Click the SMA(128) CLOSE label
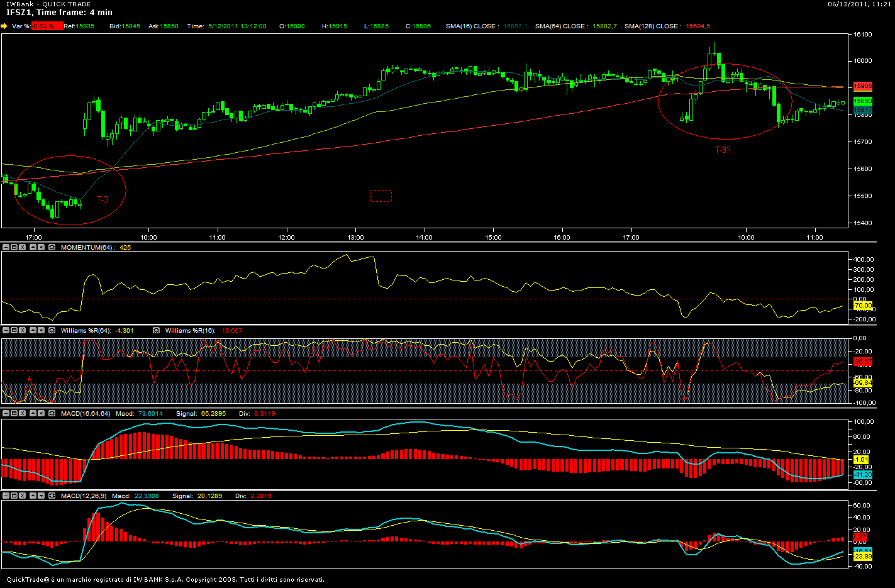The height and width of the screenshot is (588, 895). (x=652, y=26)
